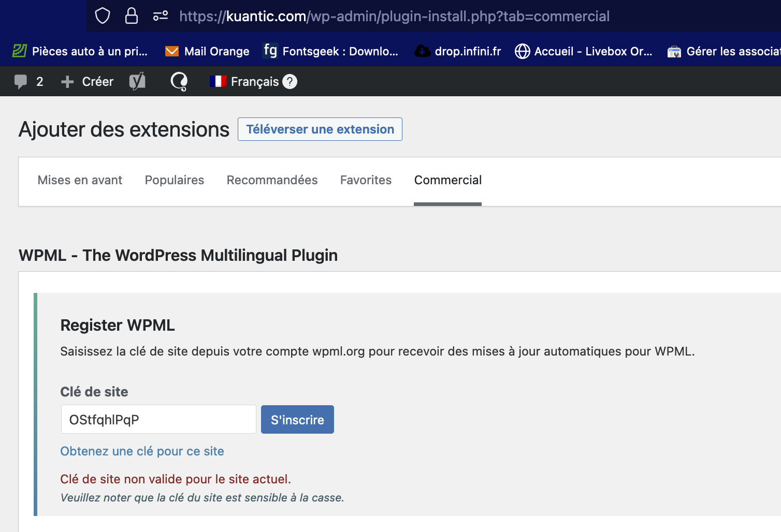Viewport: 781px width, 532px height.
Task: Switch to Mises en avant tab
Action: click(80, 180)
